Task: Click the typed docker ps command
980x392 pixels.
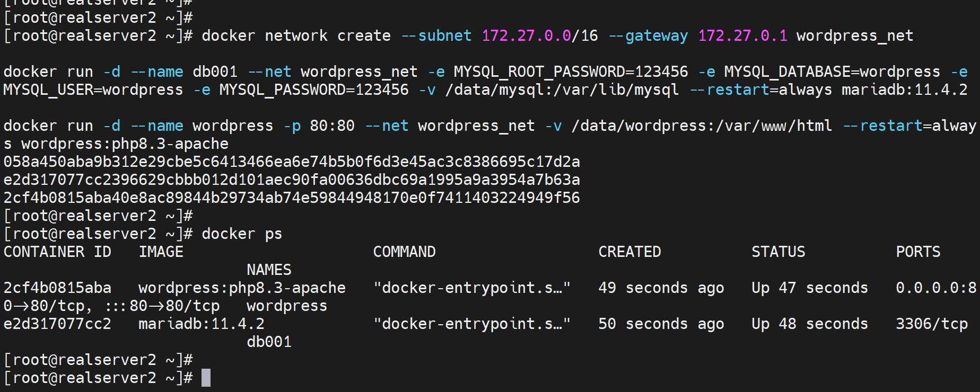Action: 242,234
